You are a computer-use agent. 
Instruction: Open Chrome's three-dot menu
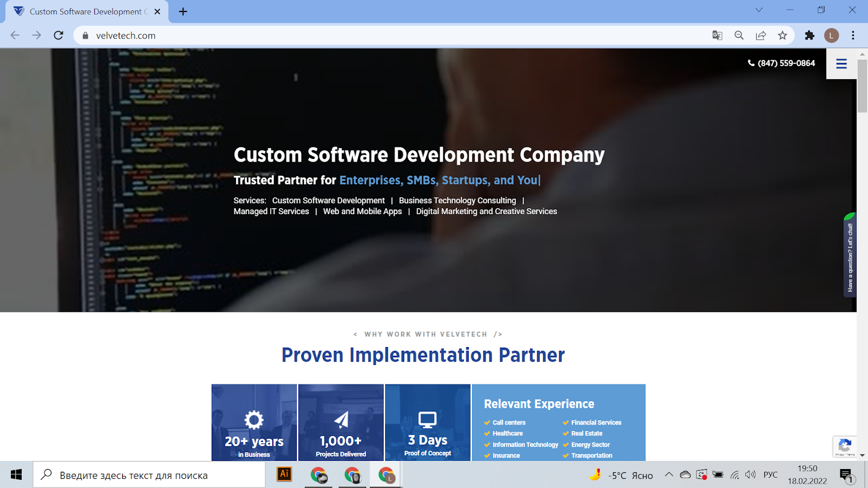(x=853, y=35)
